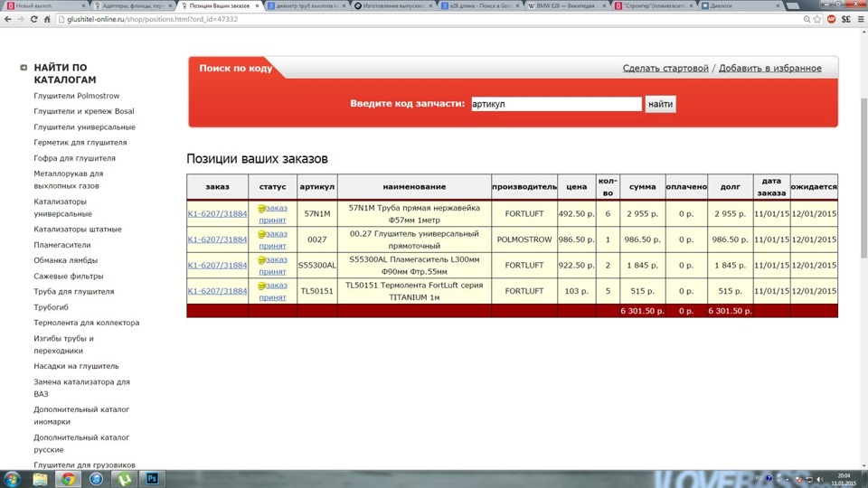Open the Глушители универсальные catalog

click(x=84, y=127)
